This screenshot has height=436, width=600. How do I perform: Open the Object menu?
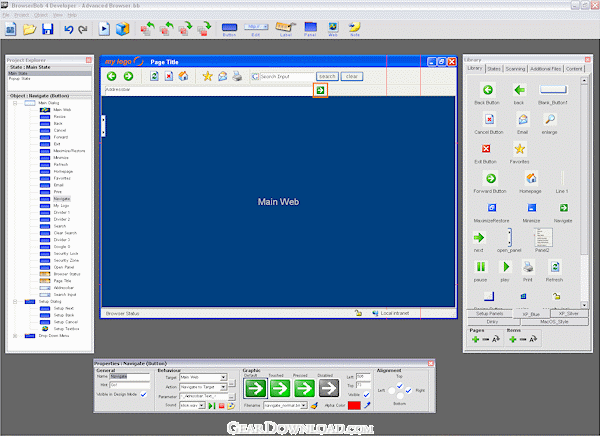(x=41, y=15)
